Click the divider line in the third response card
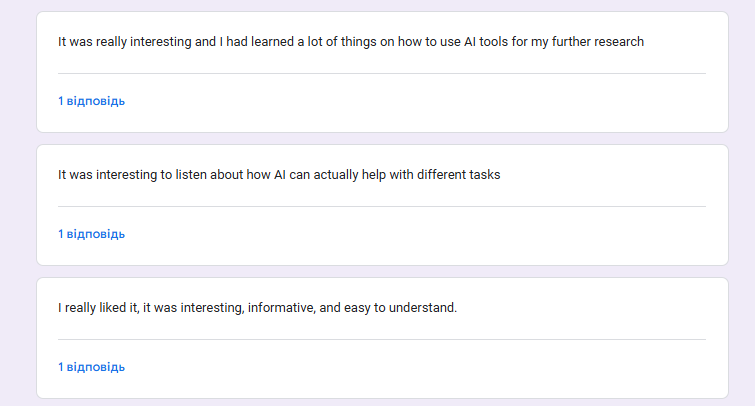The width and height of the screenshot is (755, 406). click(x=381, y=340)
